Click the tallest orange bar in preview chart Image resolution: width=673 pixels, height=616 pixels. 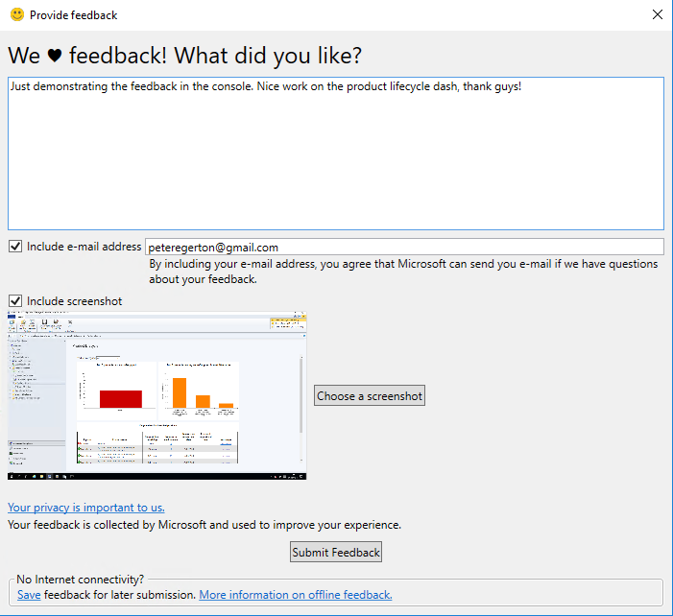tap(179, 393)
